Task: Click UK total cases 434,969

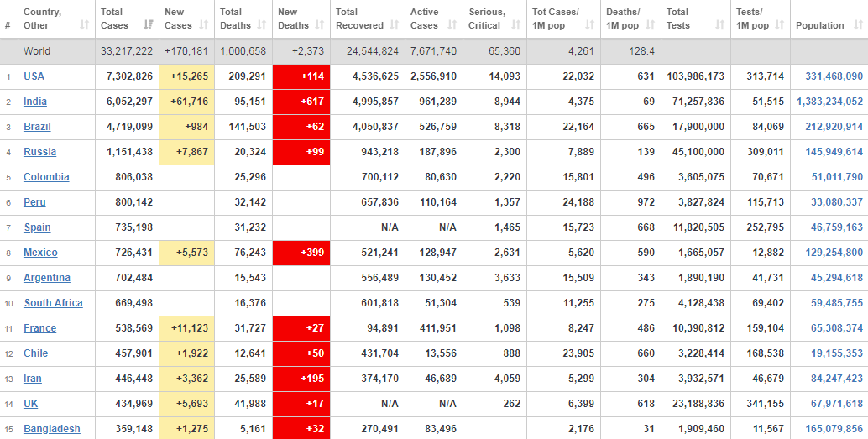Action: coord(133,404)
